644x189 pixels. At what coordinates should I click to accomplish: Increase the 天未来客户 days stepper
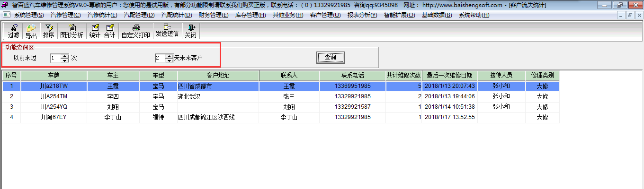point(169,56)
